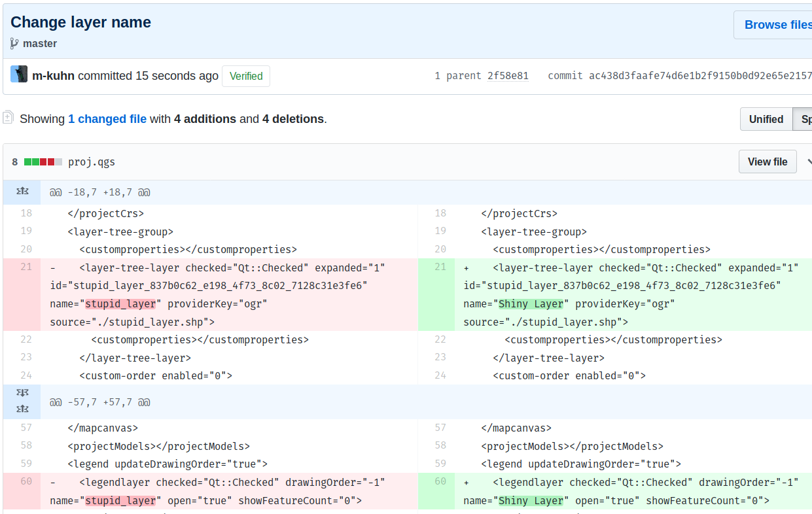
Task: Open file options chevron next to View file
Action: click(x=809, y=162)
